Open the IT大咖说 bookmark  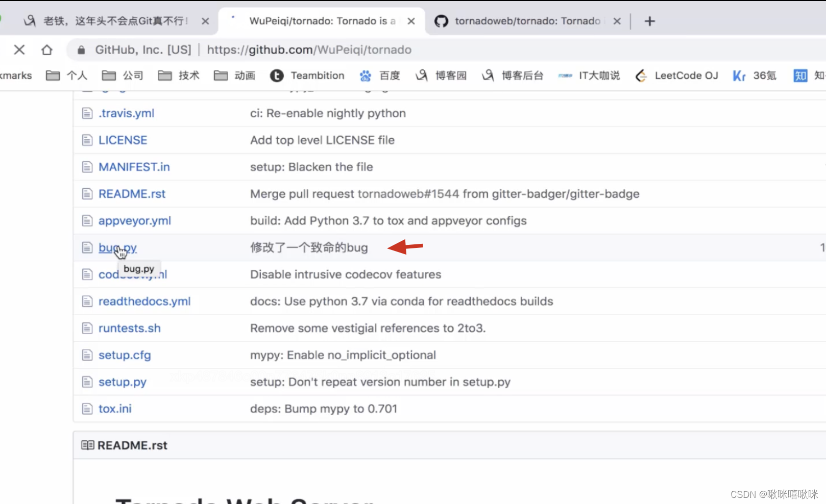pos(589,75)
